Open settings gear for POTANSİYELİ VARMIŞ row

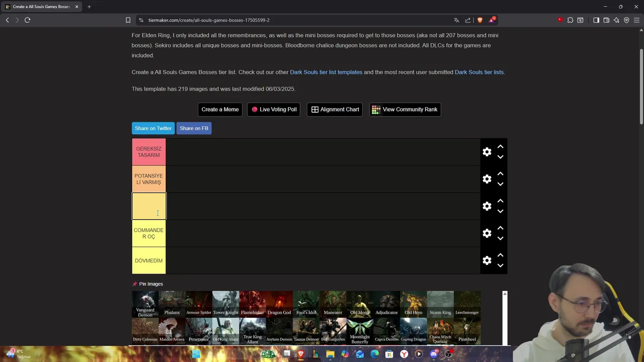click(487, 179)
